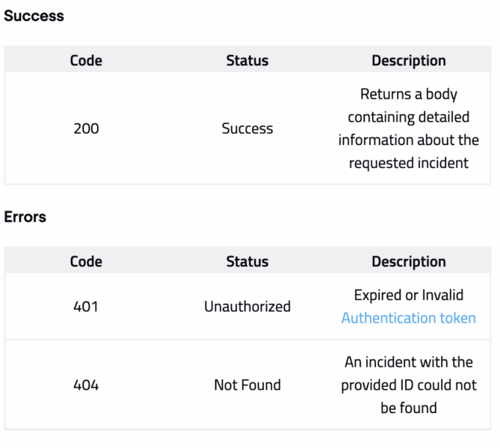Image resolution: width=500 pixels, height=448 pixels.
Task: Click the 404 error code cell
Action: point(86,385)
